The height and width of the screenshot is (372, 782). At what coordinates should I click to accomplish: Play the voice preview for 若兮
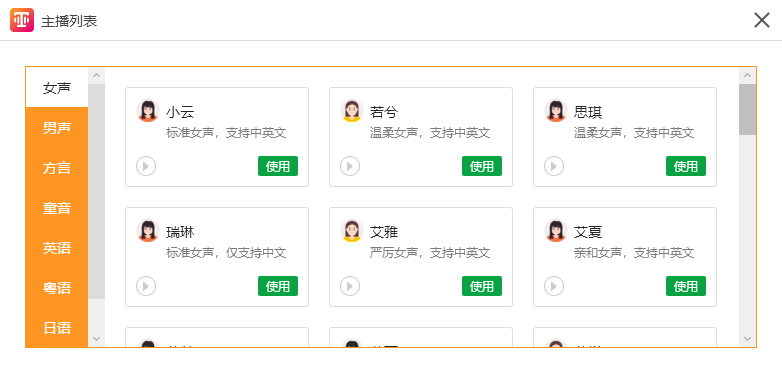pyautogui.click(x=350, y=166)
